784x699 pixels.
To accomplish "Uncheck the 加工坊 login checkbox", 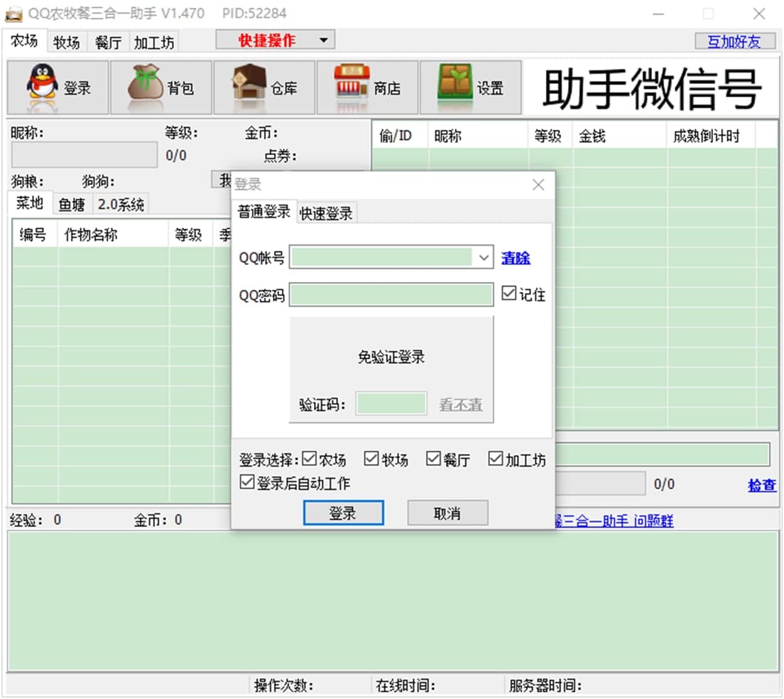I will pos(495,458).
